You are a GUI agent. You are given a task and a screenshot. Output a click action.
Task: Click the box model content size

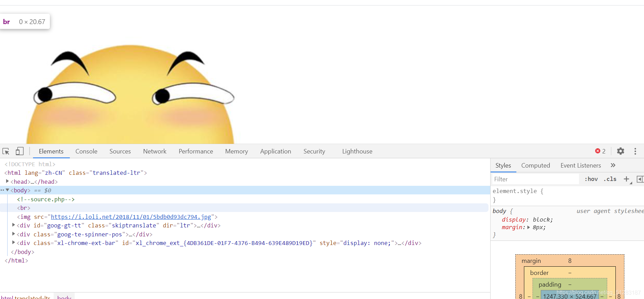[x=570, y=296]
